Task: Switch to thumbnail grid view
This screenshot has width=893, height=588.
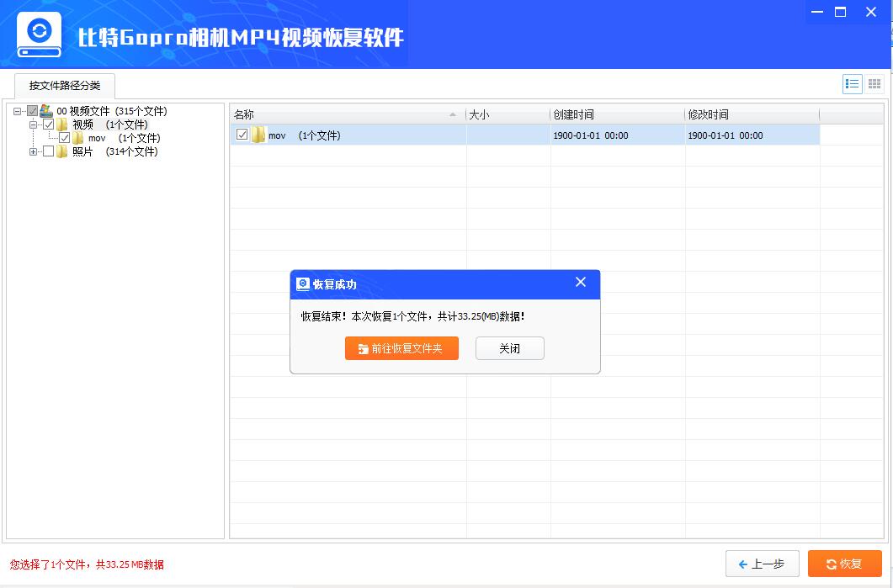Action: (874, 84)
